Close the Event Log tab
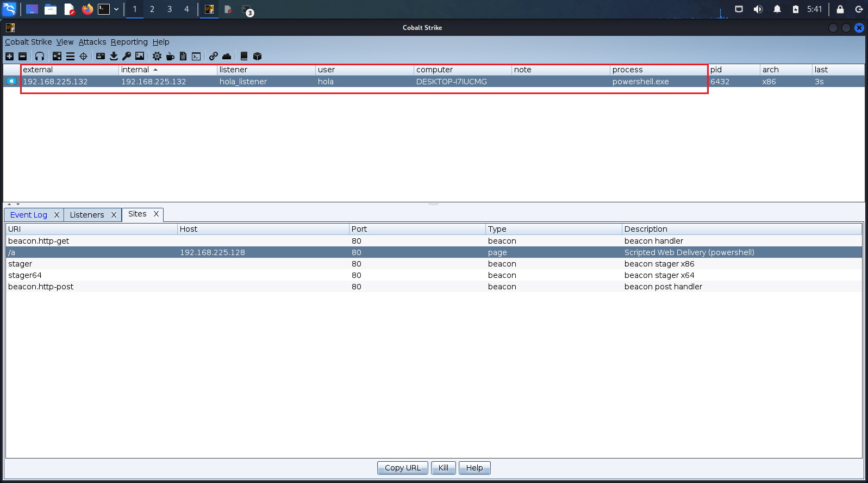Image resolution: width=868 pixels, height=483 pixels. (x=57, y=215)
